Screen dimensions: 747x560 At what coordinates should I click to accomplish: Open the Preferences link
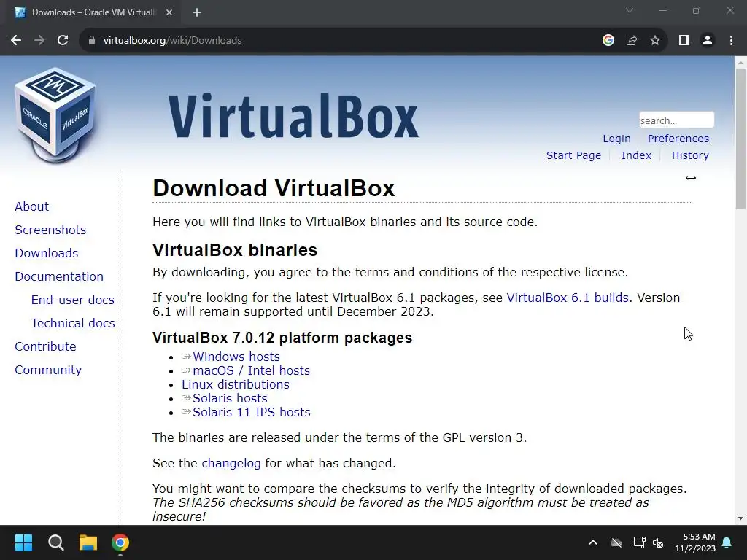[678, 139]
